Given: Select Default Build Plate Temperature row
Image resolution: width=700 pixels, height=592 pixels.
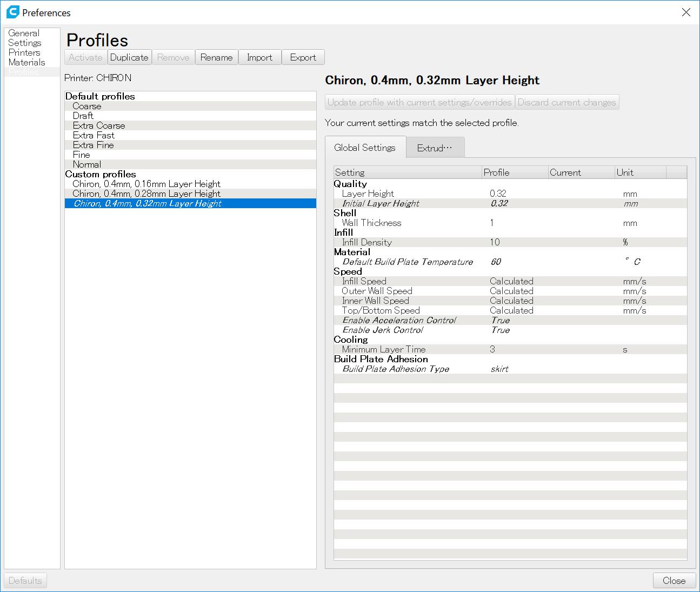Looking at the screenshot, I should point(510,262).
